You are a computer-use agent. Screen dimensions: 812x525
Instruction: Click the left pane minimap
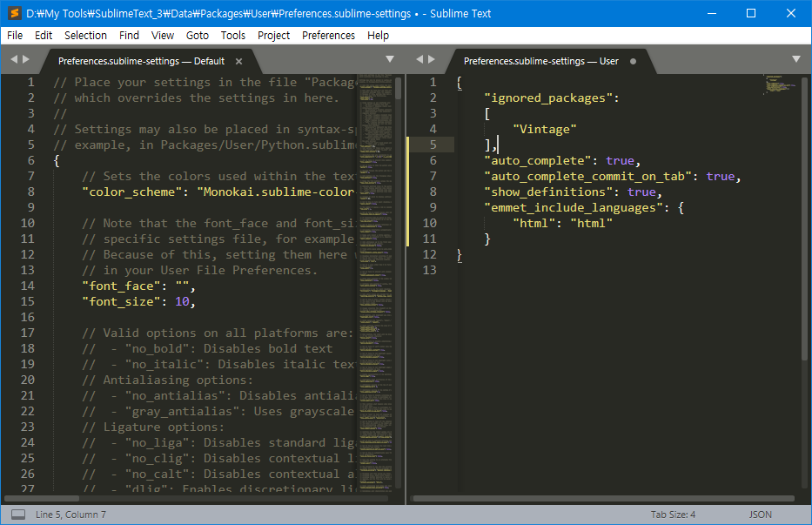[376, 282]
